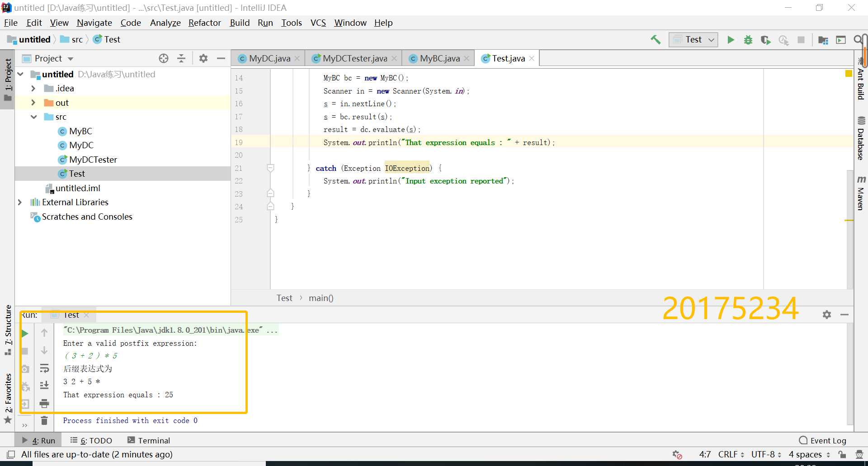Open the File menu
The width and height of the screenshot is (868, 466).
[x=11, y=23]
